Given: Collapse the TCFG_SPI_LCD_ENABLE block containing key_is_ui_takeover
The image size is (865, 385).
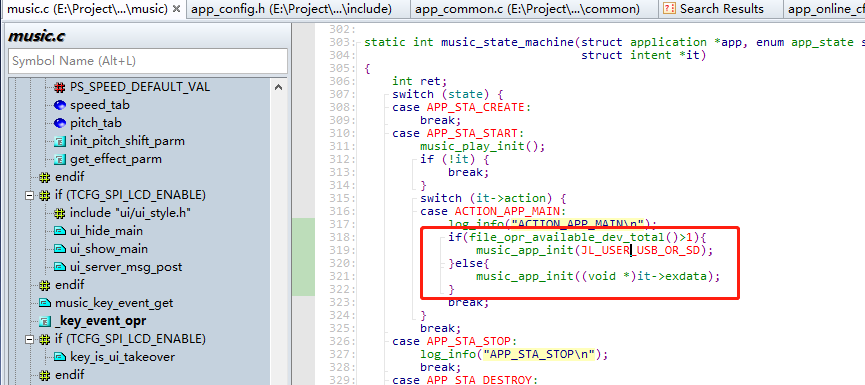Looking at the screenshot, I should coord(29,339).
